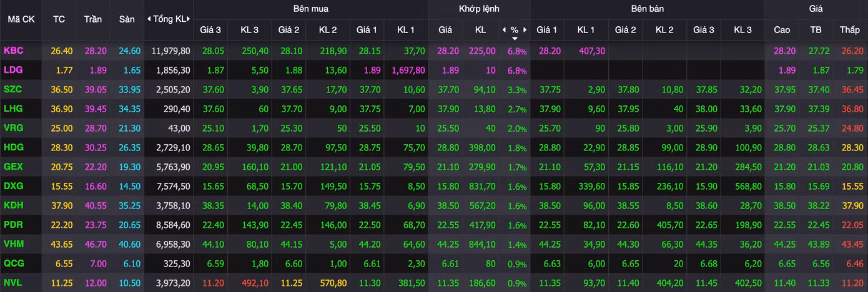
Task: Click LHG percent change 2.7%
Action: pos(517,109)
